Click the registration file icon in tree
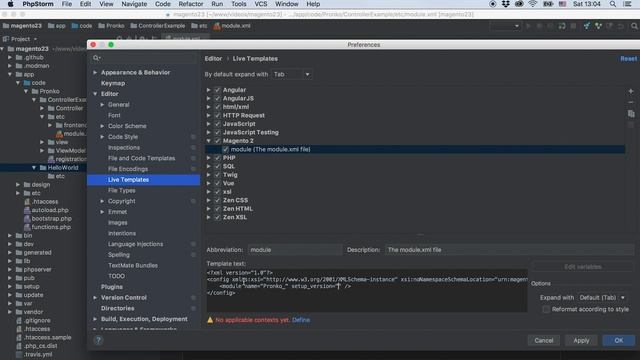Screen dimensions: 640x360 coord(51,159)
